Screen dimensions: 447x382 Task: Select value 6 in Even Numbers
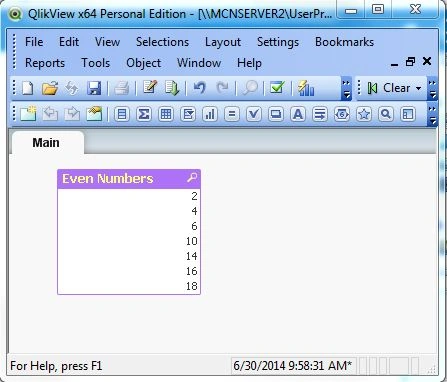pyautogui.click(x=129, y=226)
